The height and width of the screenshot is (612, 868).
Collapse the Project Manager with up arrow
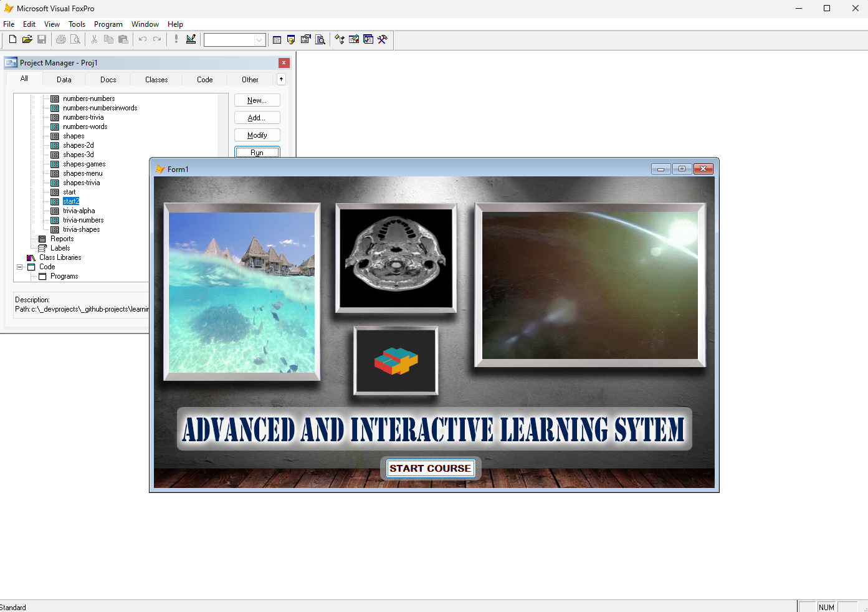pos(281,79)
